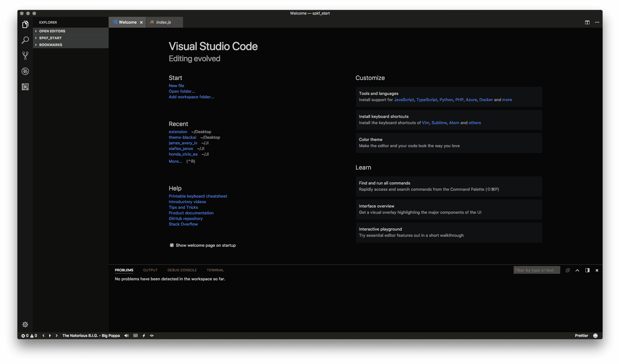This screenshot has height=364, width=620.
Task: Click the collapse all problems icon
Action: coord(568,270)
